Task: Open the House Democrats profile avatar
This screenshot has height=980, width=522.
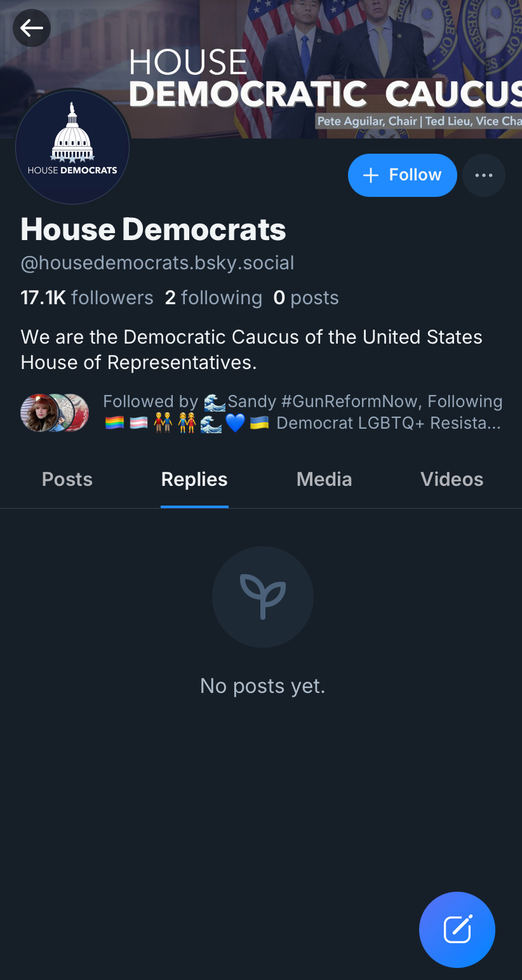Action: pos(72,147)
